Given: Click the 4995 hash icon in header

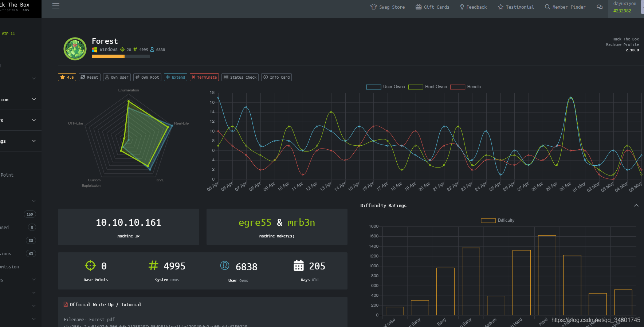Looking at the screenshot, I should point(135,50).
